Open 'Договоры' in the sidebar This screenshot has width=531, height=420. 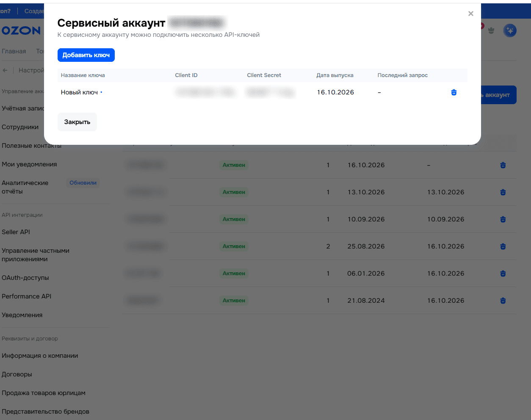point(17,374)
